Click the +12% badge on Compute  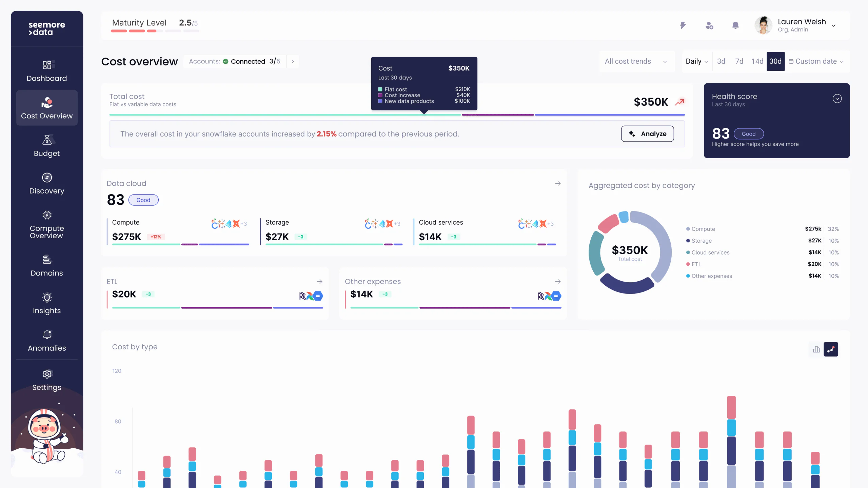click(156, 237)
